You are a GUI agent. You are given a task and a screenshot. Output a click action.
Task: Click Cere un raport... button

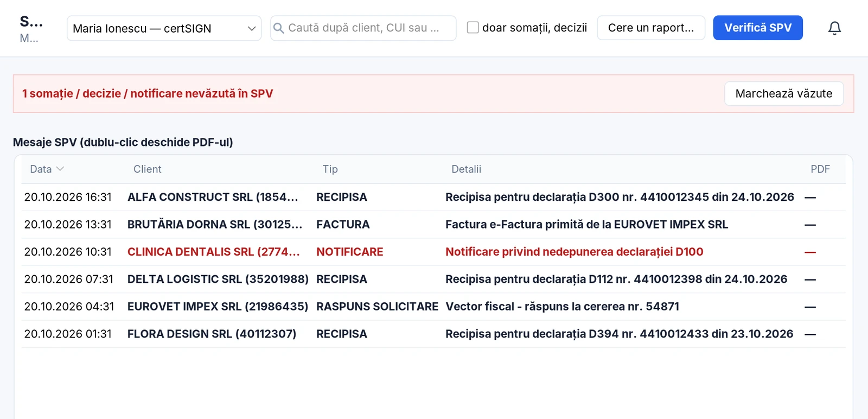(x=651, y=28)
